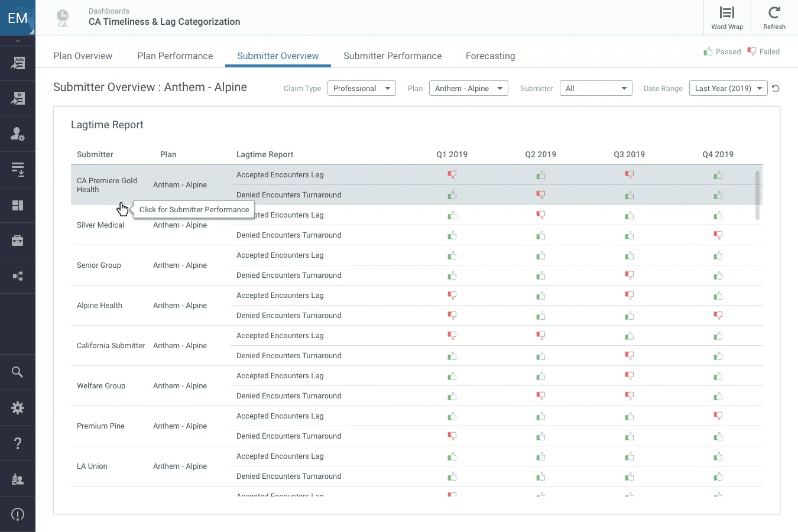Screen dimensions: 798x532
Task: Click the user settings icon in sidebar
Action: [18, 134]
